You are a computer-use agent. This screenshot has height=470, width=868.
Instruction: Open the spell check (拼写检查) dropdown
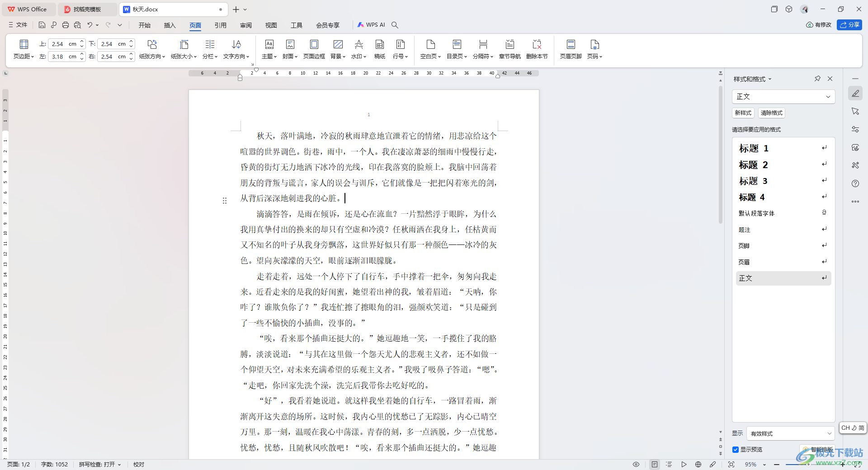(x=100, y=464)
